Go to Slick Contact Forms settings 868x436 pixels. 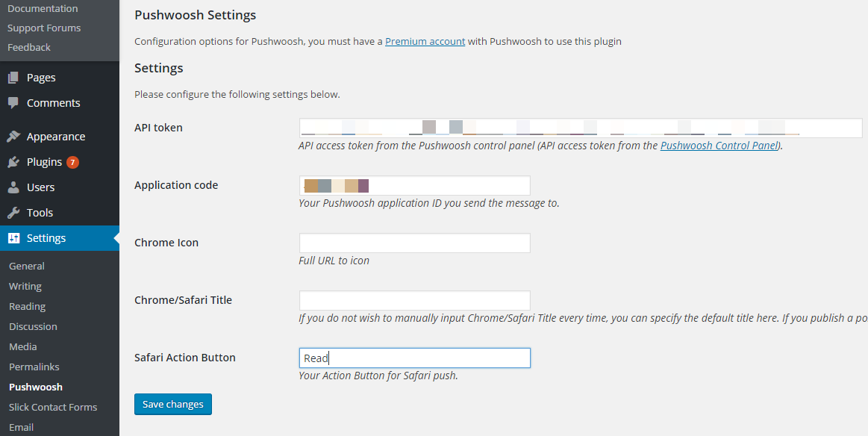(52, 407)
